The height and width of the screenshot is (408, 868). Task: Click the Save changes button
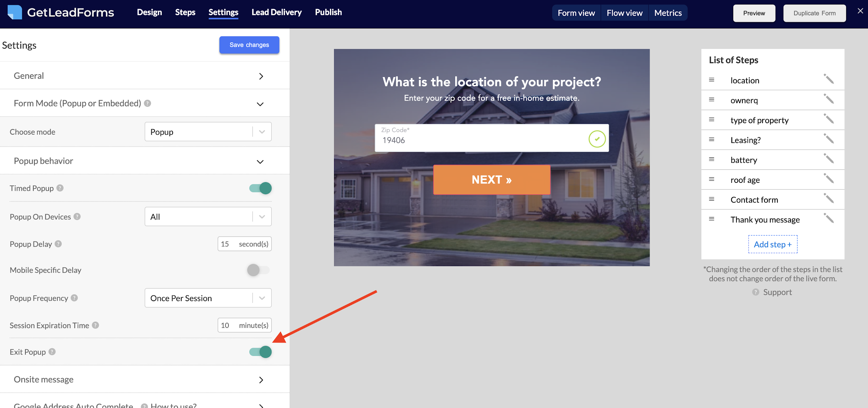pos(249,44)
